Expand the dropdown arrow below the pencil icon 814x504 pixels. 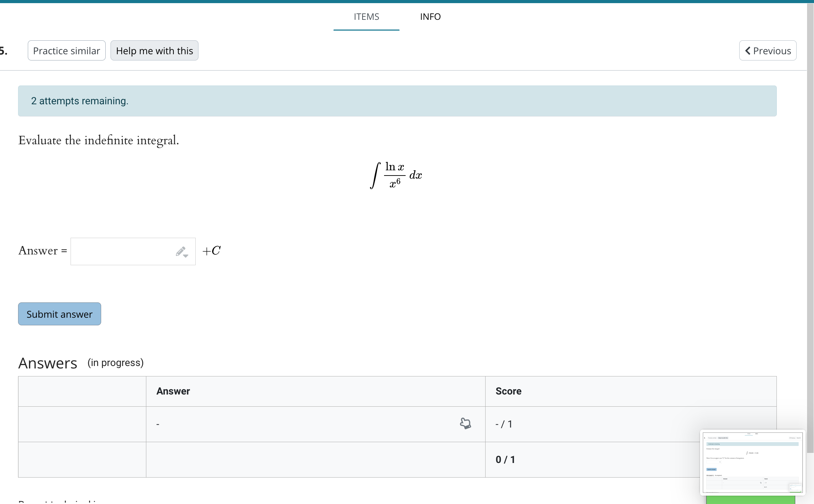coord(185,257)
